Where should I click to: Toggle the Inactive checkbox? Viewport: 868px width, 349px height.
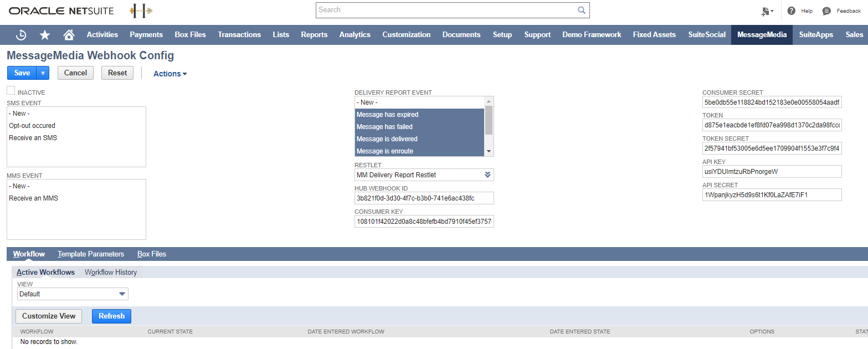(11, 90)
